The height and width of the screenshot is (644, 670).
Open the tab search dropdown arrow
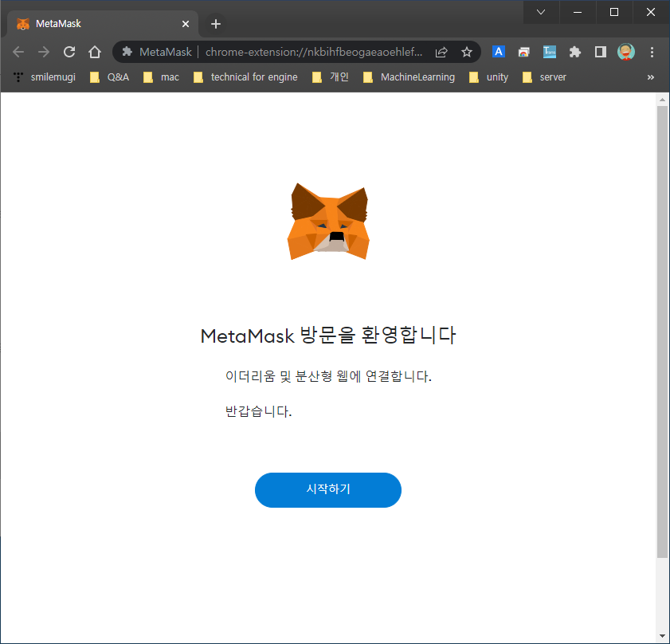coord(541,12)
